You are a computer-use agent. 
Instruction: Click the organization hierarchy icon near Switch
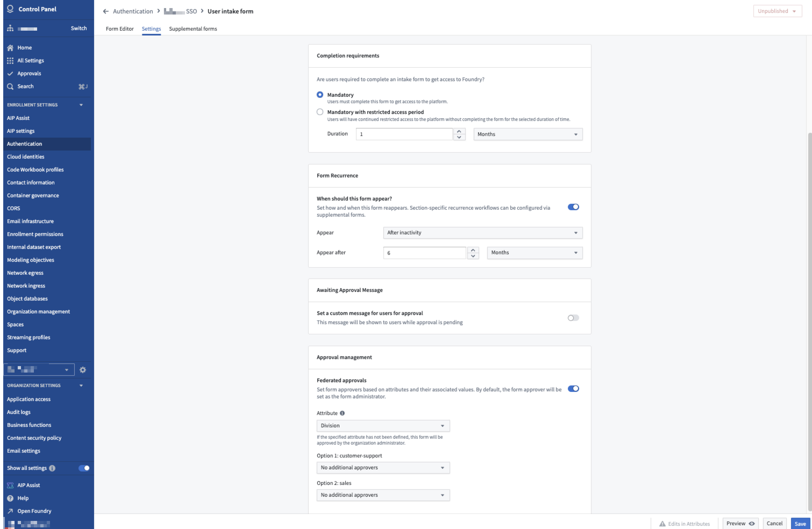click(10, 28)
